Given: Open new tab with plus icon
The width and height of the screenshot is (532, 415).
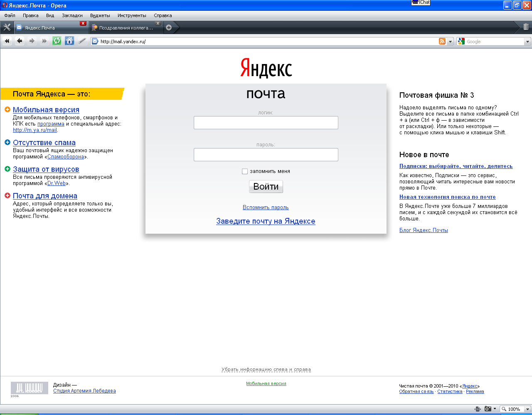Looking at the screenshot, I should tap(169, 28).
